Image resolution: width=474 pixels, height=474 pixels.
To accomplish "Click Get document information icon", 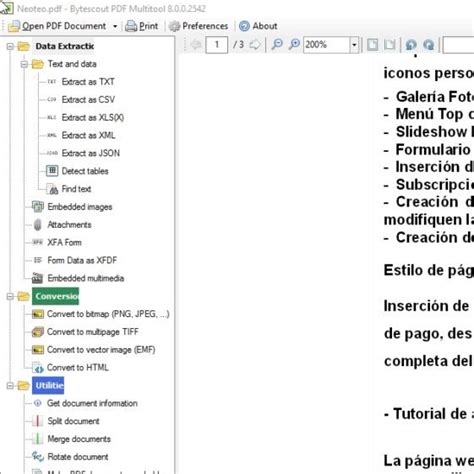I will tap(38, 403).
